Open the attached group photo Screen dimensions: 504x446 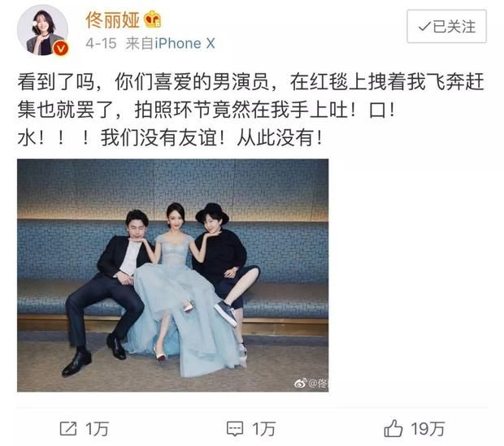point(173,275)
